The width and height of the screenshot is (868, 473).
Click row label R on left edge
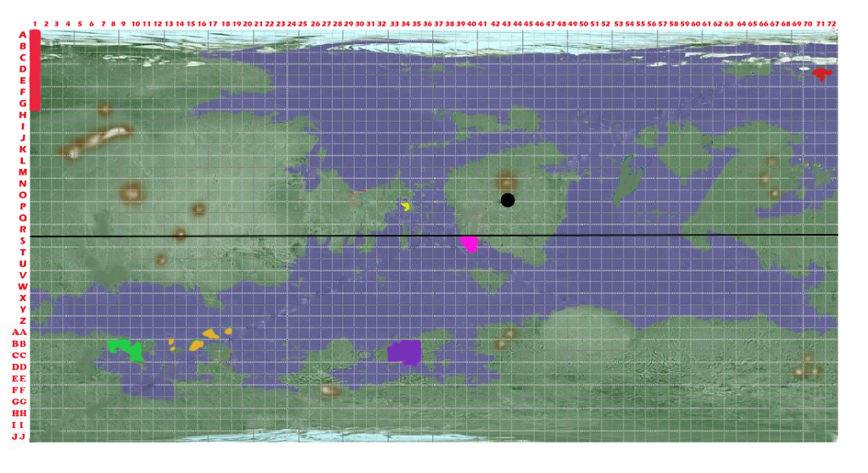(x=22, y=229)
